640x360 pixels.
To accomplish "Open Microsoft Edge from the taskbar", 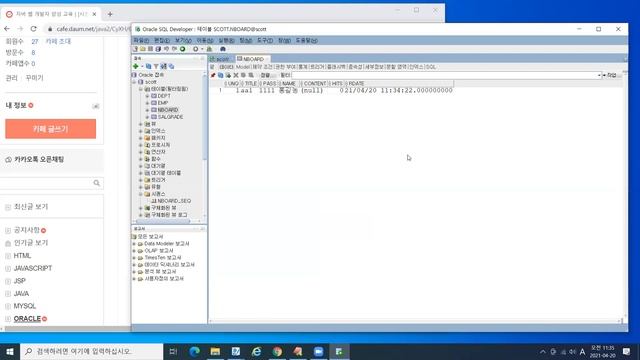I will 195,351.
